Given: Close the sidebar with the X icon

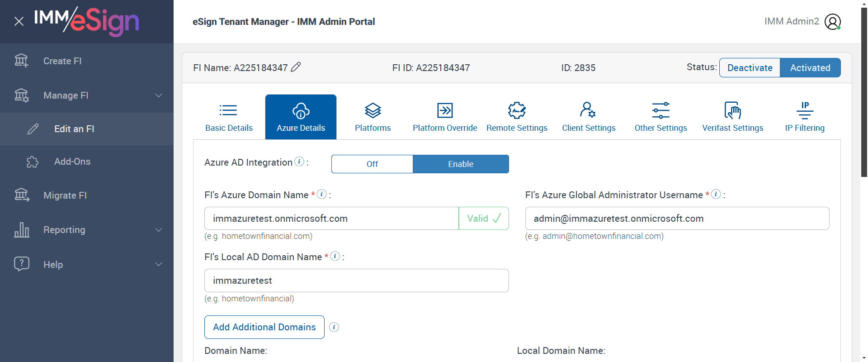Looking at the screenshot, I should click(19, 21).
